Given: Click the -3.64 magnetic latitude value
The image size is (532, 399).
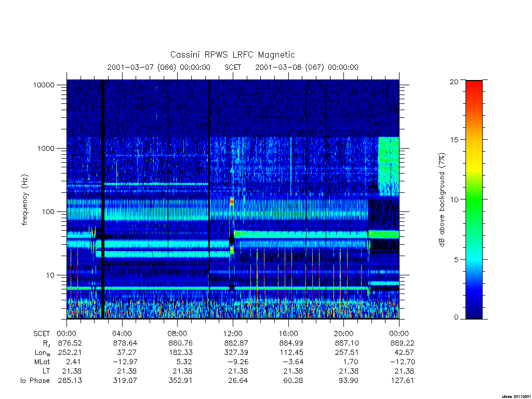Looking at the screenshot, I should pyautogui.click(x=292, y=362).
